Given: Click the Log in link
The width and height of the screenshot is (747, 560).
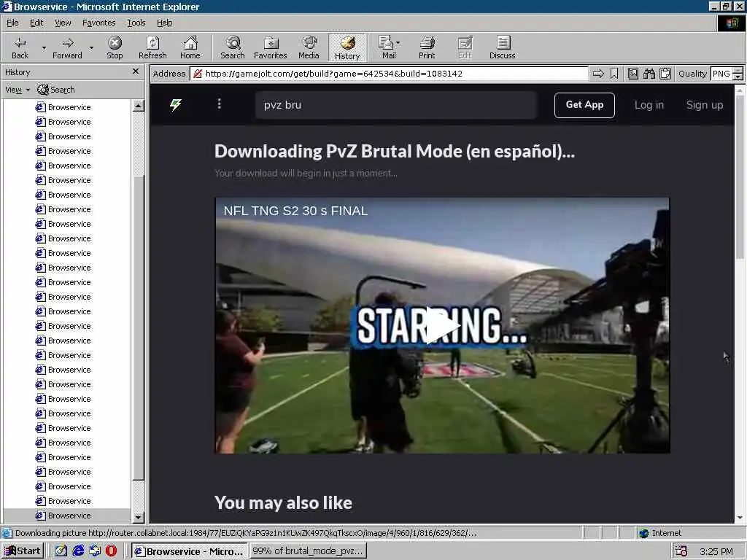Looking at the screenshot, I should 649,105.
